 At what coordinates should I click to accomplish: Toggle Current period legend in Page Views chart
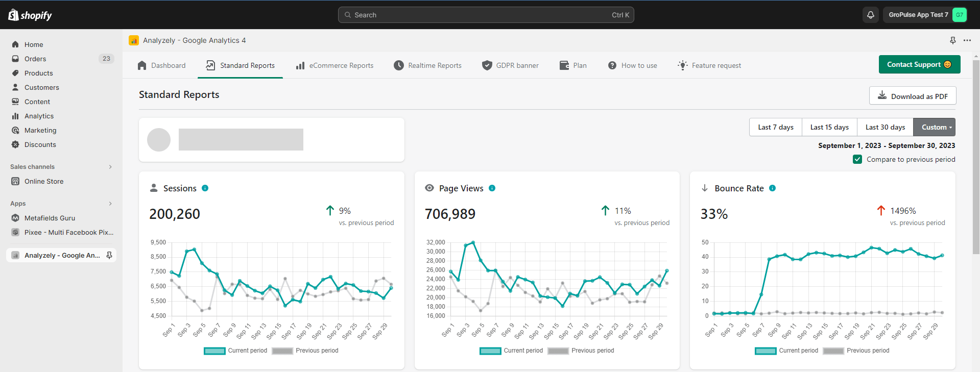pos(511,351)
